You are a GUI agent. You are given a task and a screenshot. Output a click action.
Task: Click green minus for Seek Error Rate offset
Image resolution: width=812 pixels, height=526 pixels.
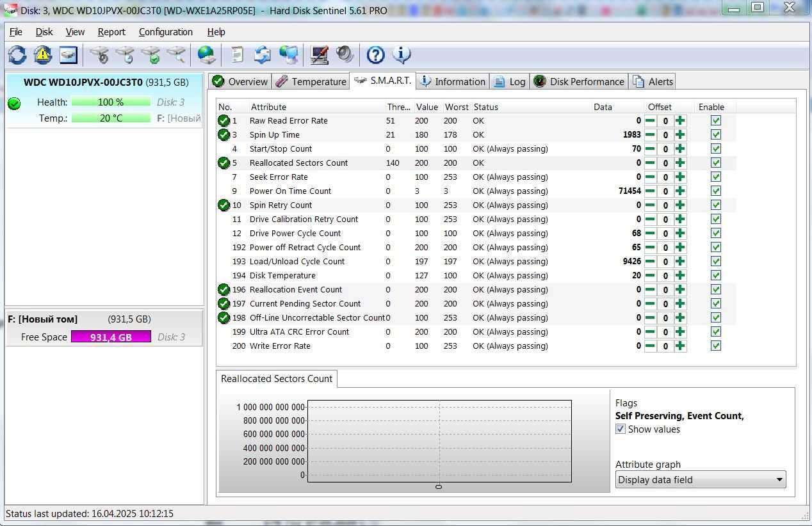[650, 177]
